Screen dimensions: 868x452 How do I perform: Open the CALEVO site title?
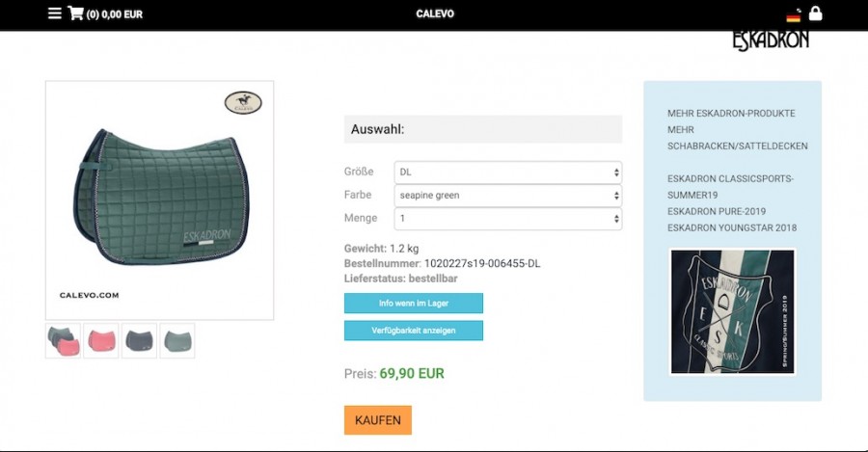(x=435, y=13)
